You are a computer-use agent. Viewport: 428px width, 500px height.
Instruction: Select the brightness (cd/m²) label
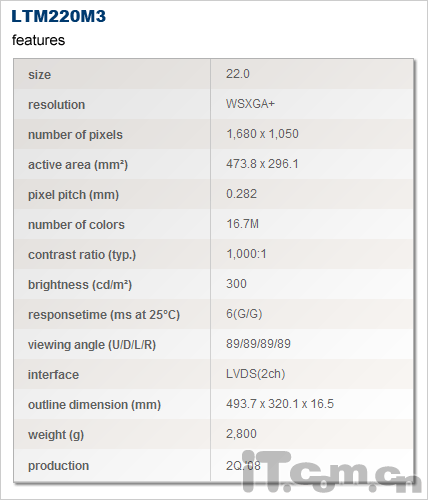click(80, 285)
